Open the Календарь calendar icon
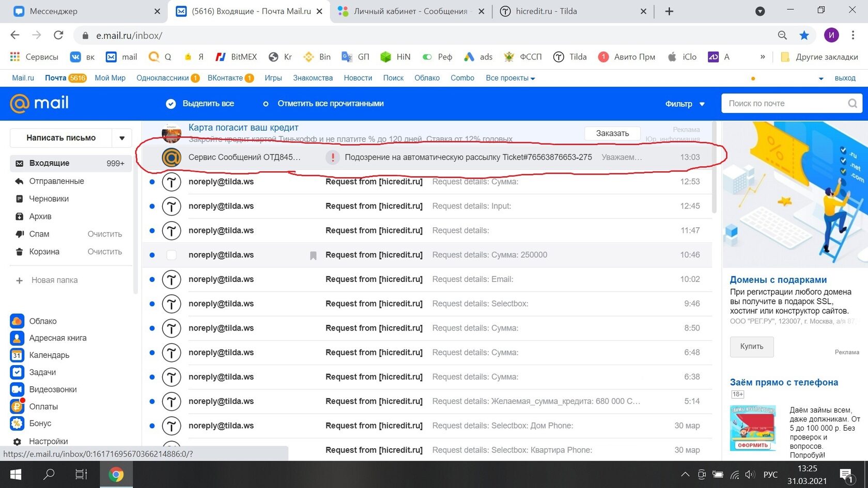The height and width of the screenshot is (488, 868). coord(17,355)
